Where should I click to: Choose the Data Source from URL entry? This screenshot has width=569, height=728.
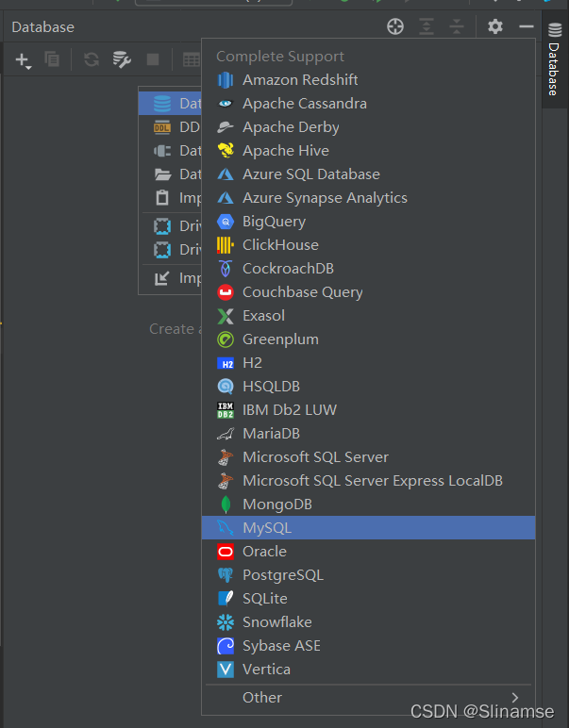170,151
